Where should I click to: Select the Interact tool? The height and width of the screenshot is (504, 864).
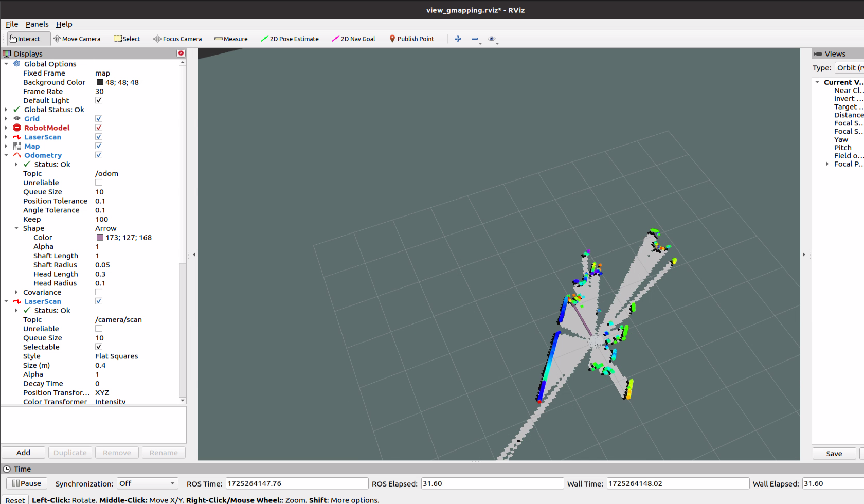(29, 39)
